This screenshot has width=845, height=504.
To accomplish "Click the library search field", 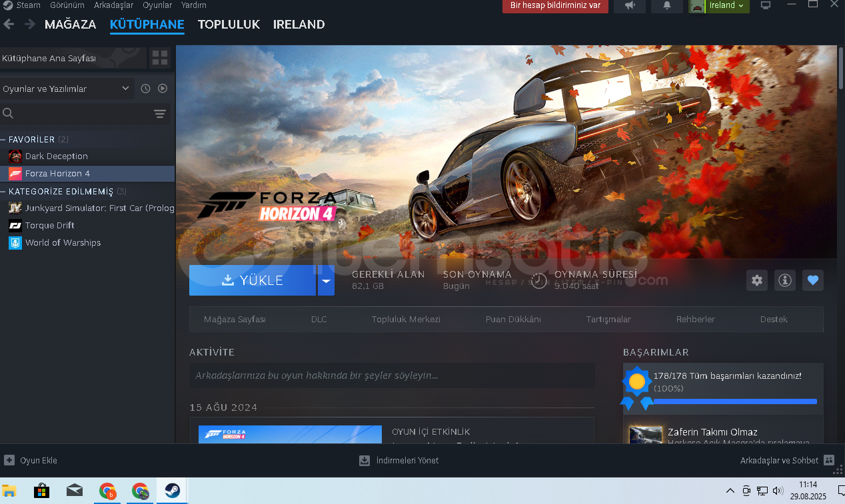I will (x=74, y=114).
